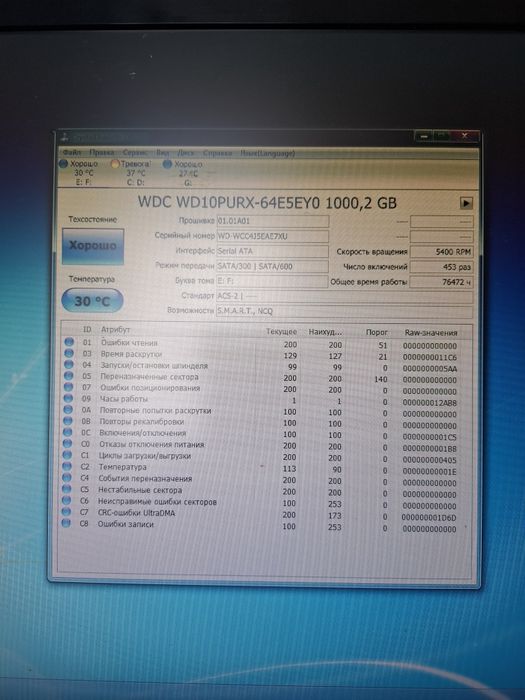This screenshot has width=525, height=700.
Task: Open the Сервис menu
Action: 135,153
